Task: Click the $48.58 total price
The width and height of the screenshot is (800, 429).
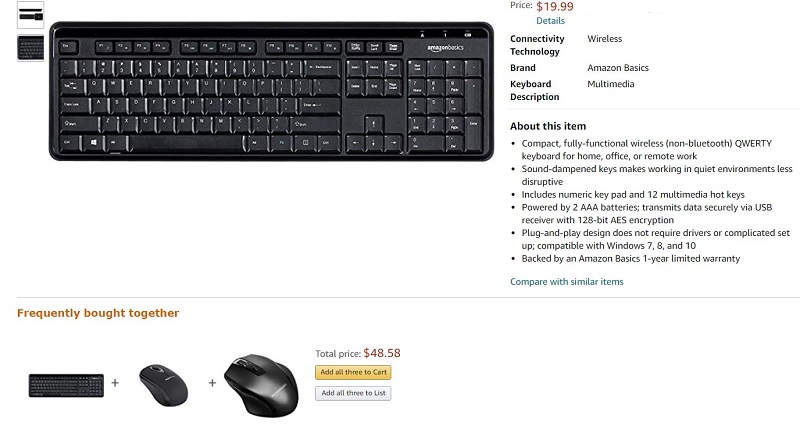Action: point(382,353)
